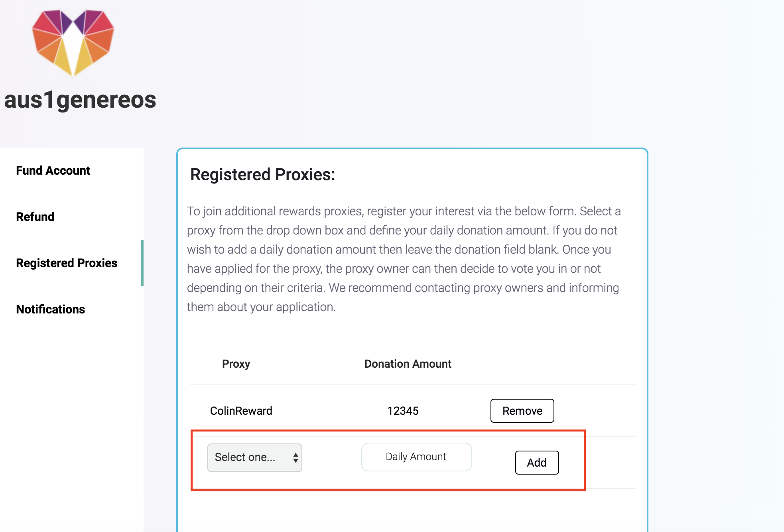The image size is (784, 532).
Task: Click the up-down arrows on proxy selector
Action: 295,457
